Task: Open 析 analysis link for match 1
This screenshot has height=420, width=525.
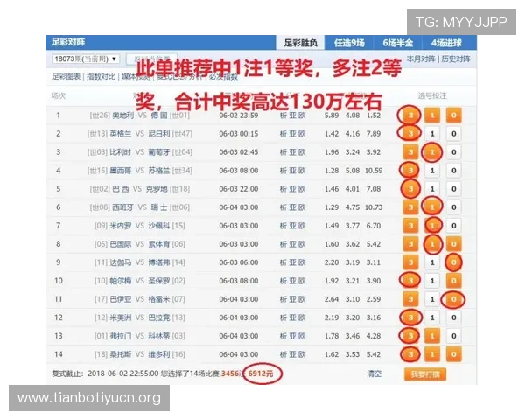Action: (x=283, y=115)
